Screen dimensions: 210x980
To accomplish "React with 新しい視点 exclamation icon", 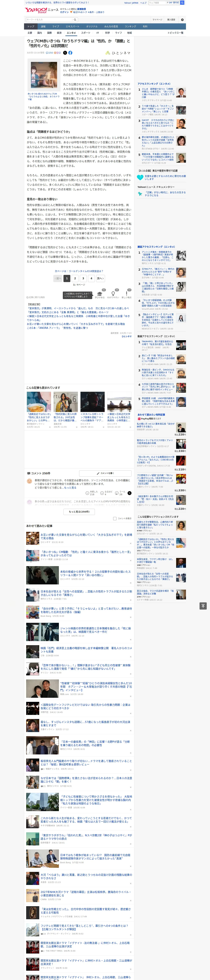I will coord(127,294).
